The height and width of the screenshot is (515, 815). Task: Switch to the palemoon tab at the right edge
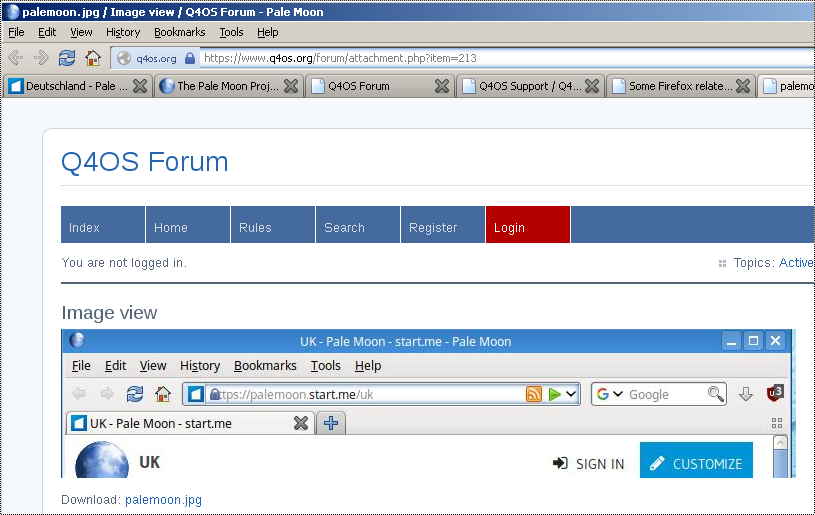(787, 86)
